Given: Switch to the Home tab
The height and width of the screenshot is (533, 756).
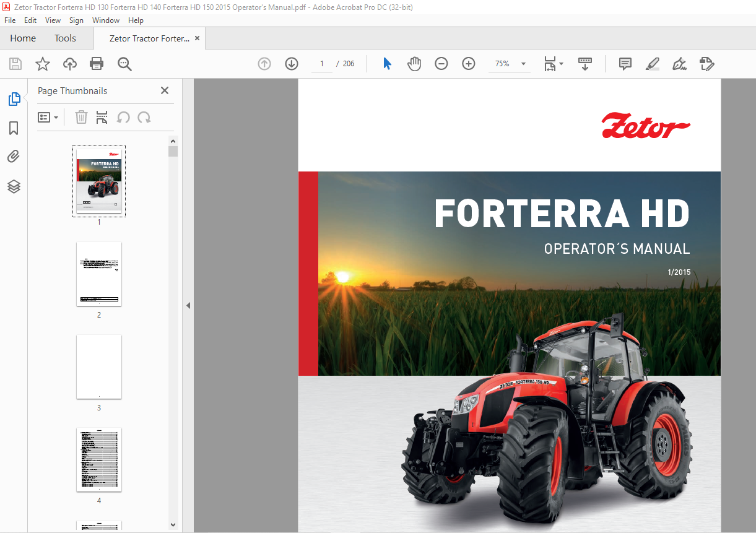Looking at the screenshot, I should (23, 38).
